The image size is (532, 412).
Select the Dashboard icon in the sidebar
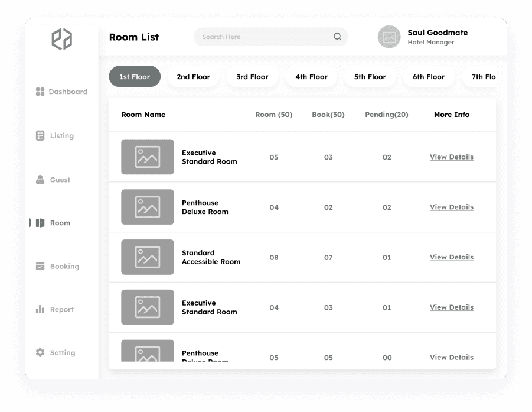pos(41,92)
